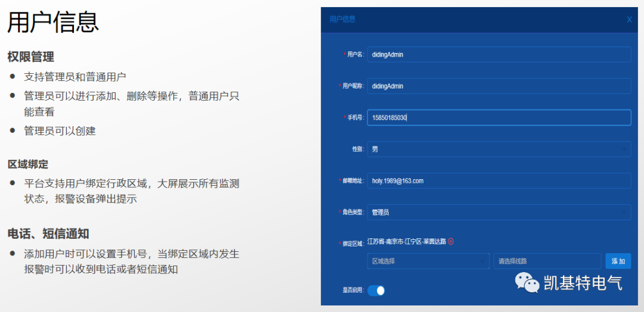Click the large 用户信息 slide title

[53, 23]
